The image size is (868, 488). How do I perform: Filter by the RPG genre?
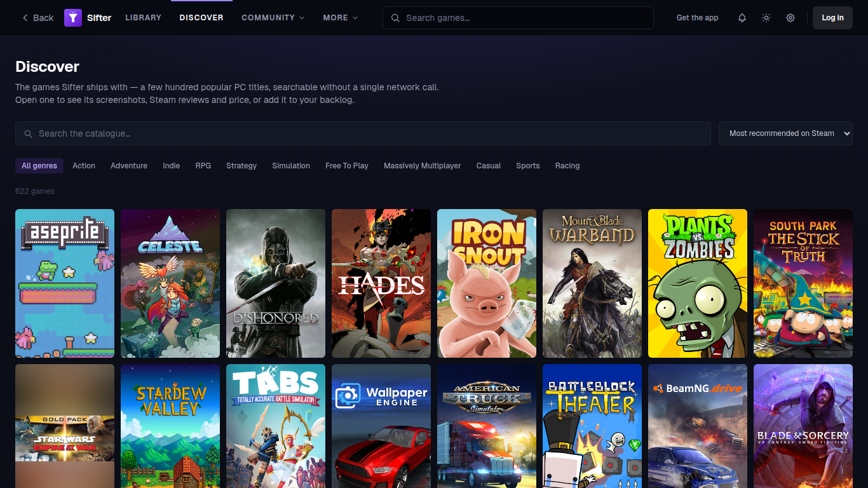click(x=203, y=166)
